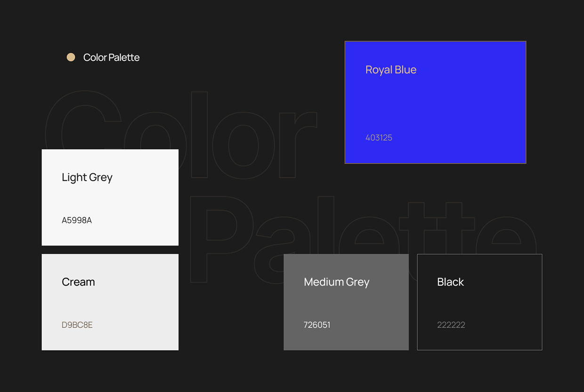Click the hex code 726051 on Medium Grey
Viewport: 584px width, 392px height.
317,325
